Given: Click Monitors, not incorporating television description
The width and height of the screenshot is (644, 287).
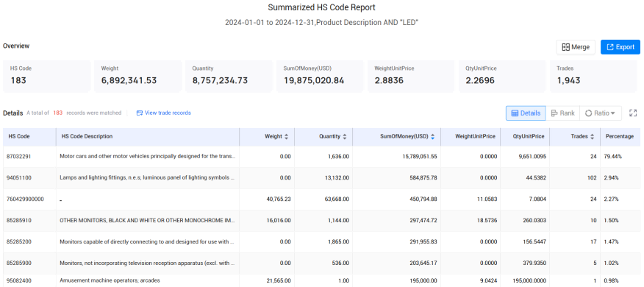Looking at the screenshot, I should point(148,263).
